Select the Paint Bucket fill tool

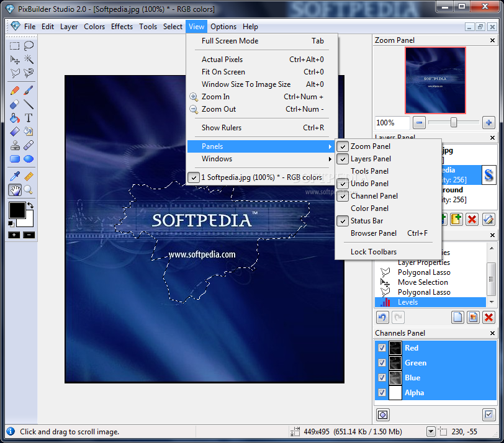click(14, 118)
